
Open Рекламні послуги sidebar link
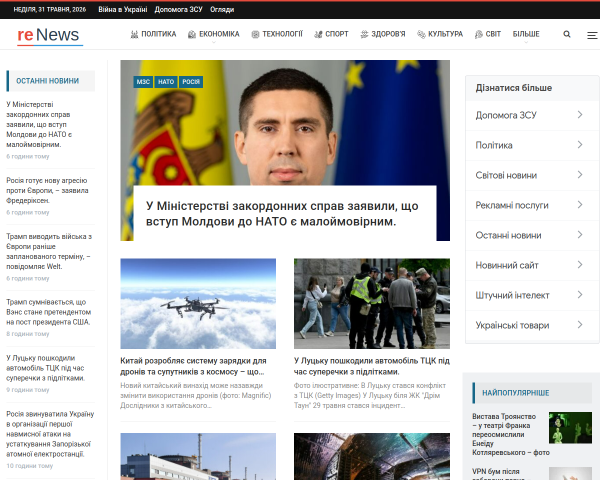[x=512, y=205]
